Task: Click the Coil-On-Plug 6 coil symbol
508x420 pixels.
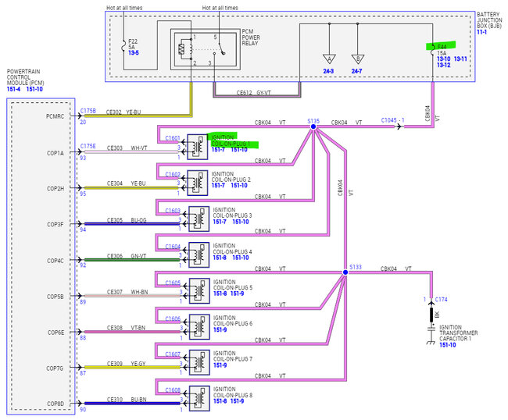Action: [199, 327]
